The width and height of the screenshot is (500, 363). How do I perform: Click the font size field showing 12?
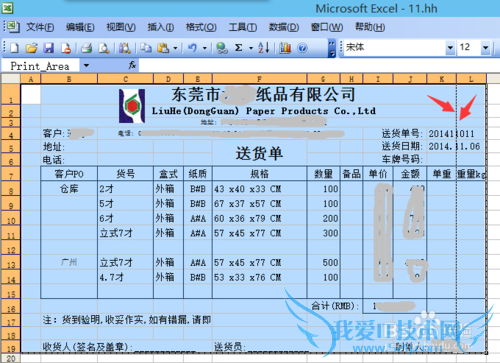click(x=469, y=48)
